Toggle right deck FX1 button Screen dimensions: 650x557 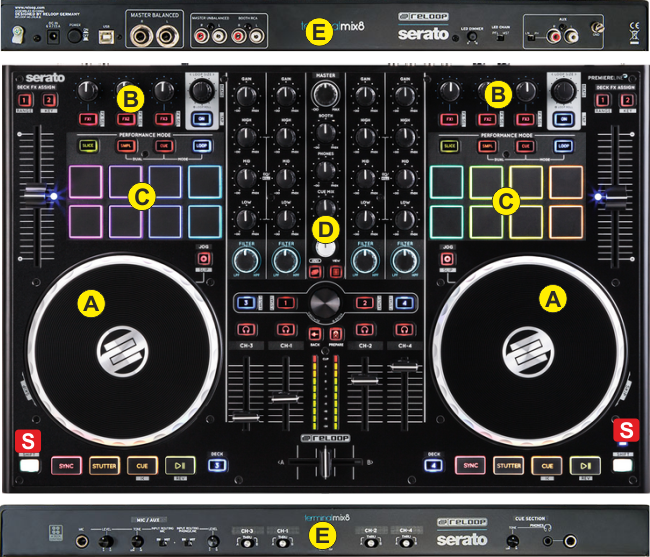[449, 119]
